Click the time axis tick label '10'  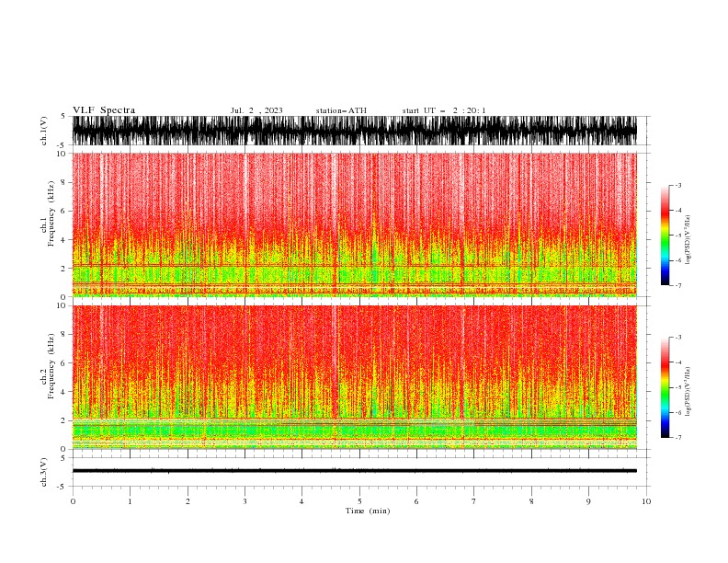tap(646, 501)
